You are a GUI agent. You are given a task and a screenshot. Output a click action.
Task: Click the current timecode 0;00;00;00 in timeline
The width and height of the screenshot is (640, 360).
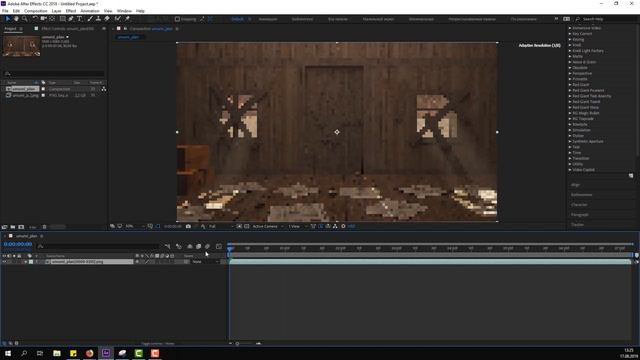[18, 244]
